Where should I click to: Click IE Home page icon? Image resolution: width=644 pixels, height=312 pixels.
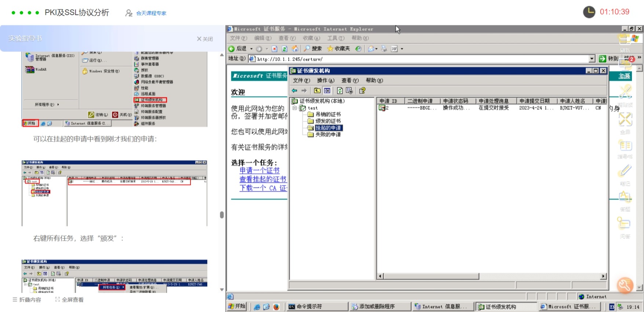coord(295,49)
